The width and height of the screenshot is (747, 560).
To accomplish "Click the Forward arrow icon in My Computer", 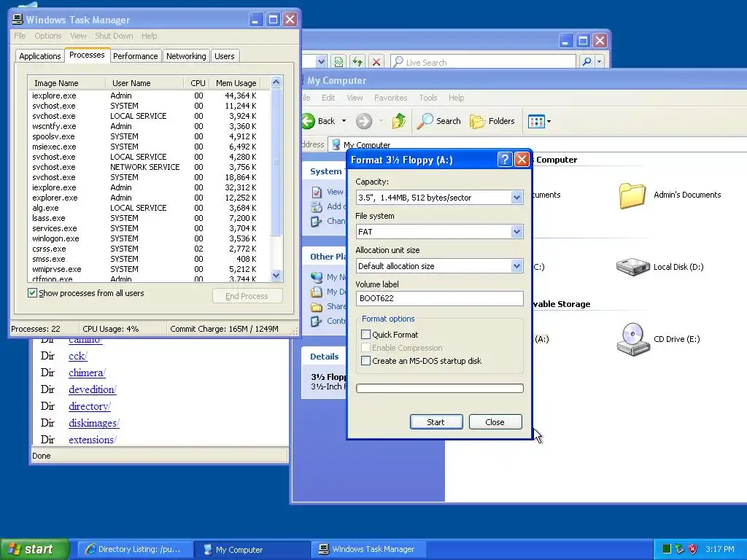I will pos(364,121).
